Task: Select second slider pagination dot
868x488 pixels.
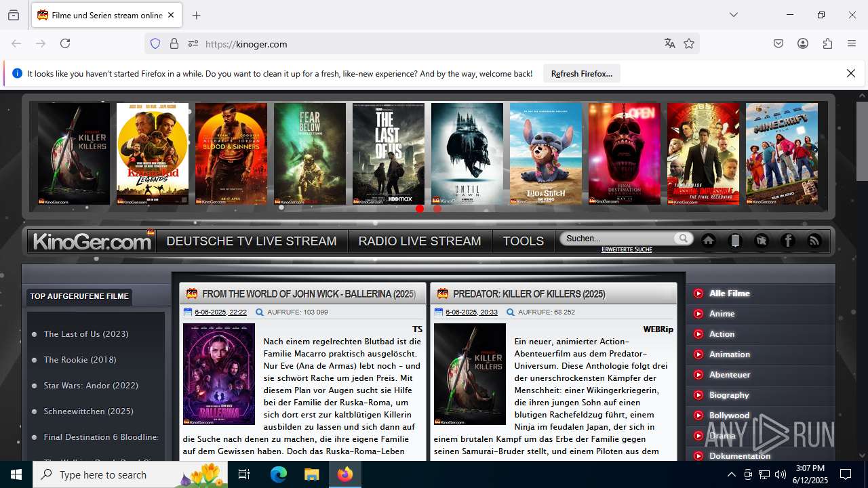Action: (x=437, y=209)
